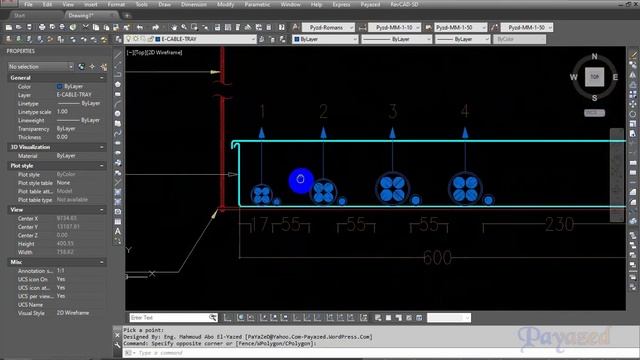Screen dimensions: 640x360
Task: Click the Help question mark icon
Action: pos(282,27)
